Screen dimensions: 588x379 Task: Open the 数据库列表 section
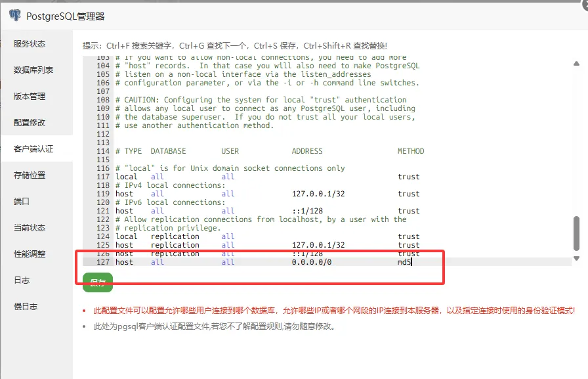coord(33,70)
